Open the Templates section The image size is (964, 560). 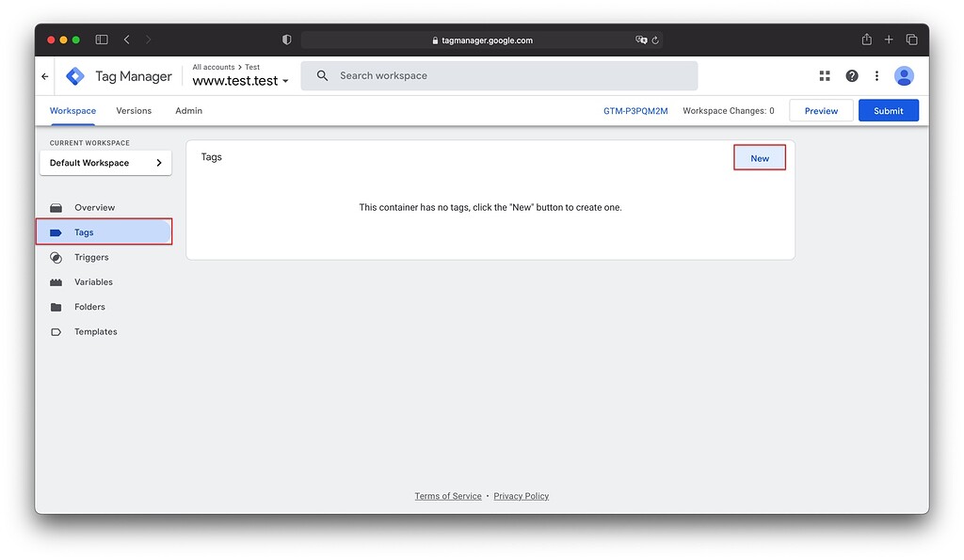click(95, 331)
